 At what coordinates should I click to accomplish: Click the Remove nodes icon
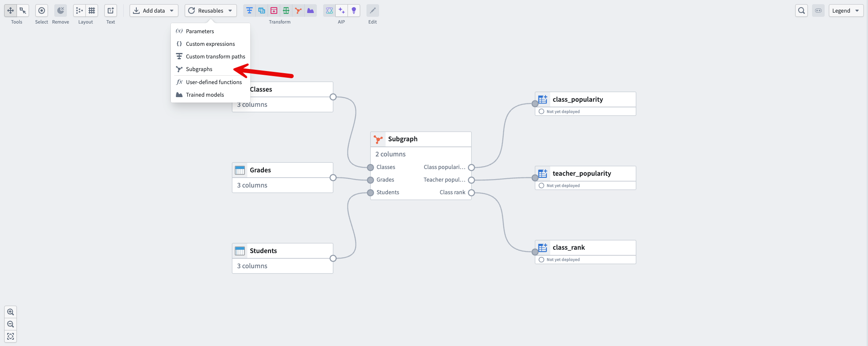click(x=61, y=11)
